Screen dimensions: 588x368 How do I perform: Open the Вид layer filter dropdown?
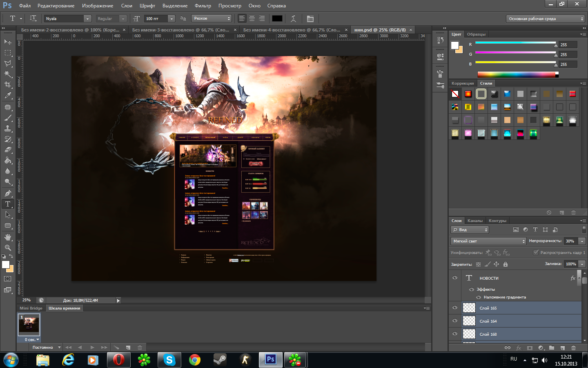(470, 230)
